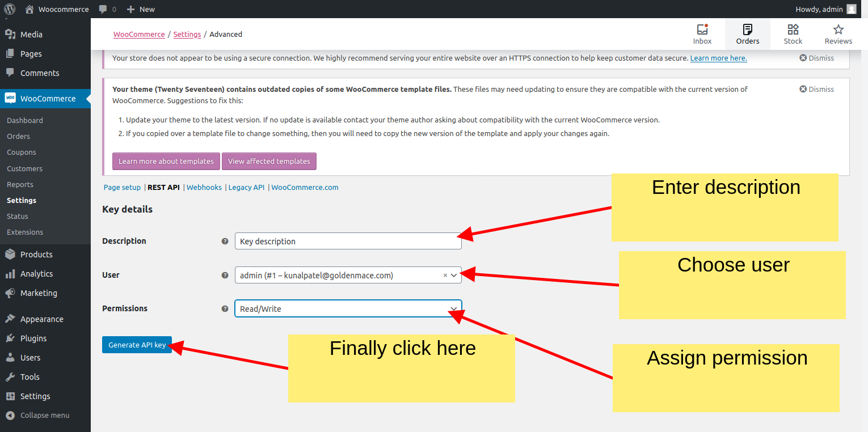Image resolution: width=868 pixels, height=432 pixels.
Task: Open Howdy, admin profile menu
Action: tap(826, 9)
